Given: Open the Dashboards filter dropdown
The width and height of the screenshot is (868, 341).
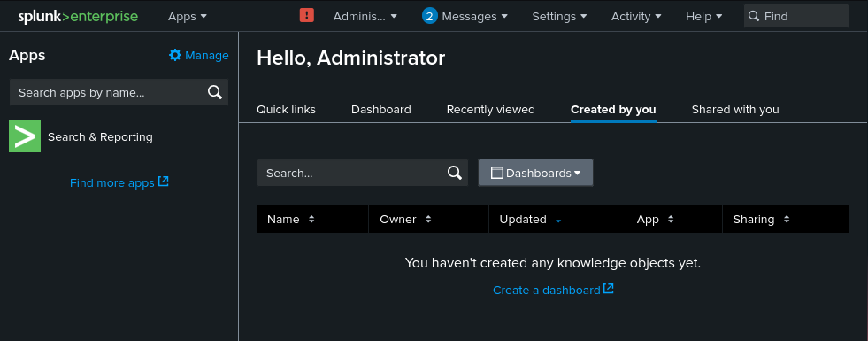Looking at the screenshot, I should tap(535, 173).
